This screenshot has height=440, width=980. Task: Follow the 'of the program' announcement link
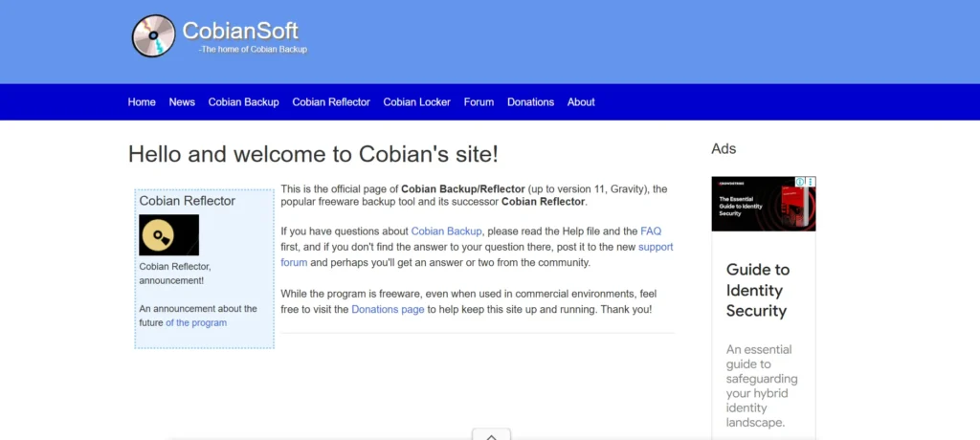pos(196,323)
